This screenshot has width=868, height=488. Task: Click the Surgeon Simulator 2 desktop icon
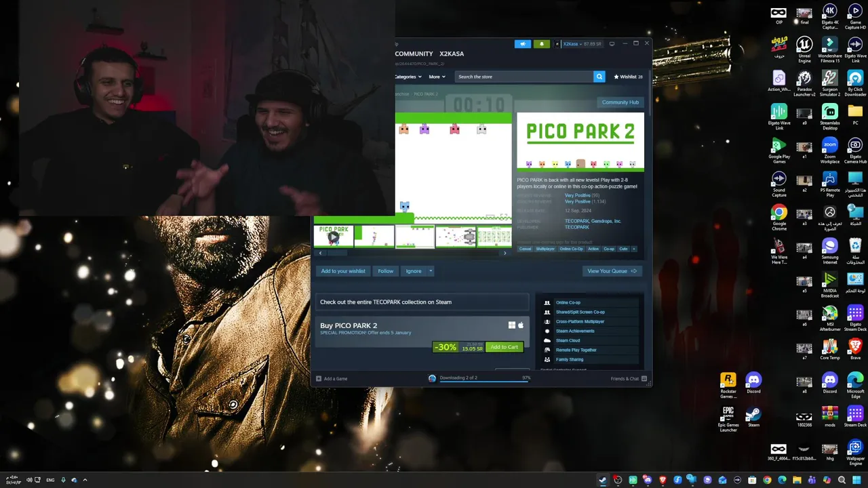830,84
